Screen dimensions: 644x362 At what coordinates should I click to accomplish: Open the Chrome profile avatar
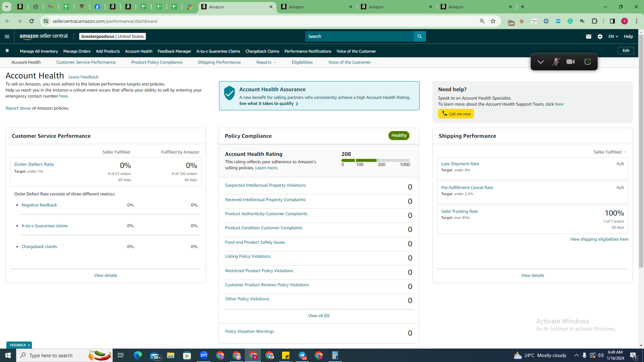tap(625, 21)
